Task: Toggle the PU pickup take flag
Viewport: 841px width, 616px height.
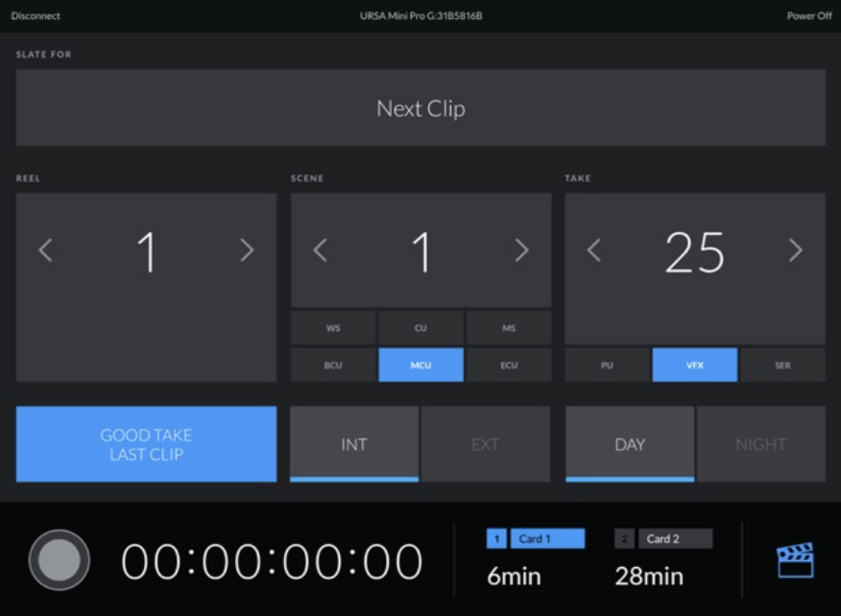Action: tap(607, 365)
